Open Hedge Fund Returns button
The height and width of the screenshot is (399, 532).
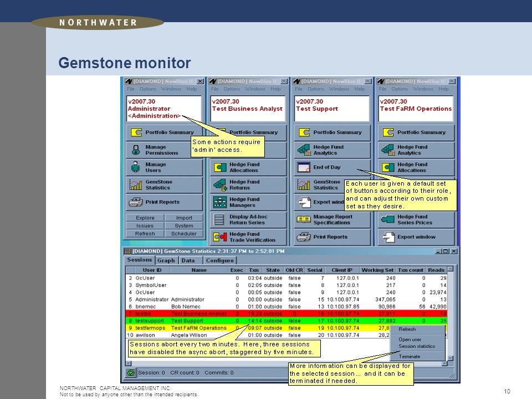pos(248,185)
